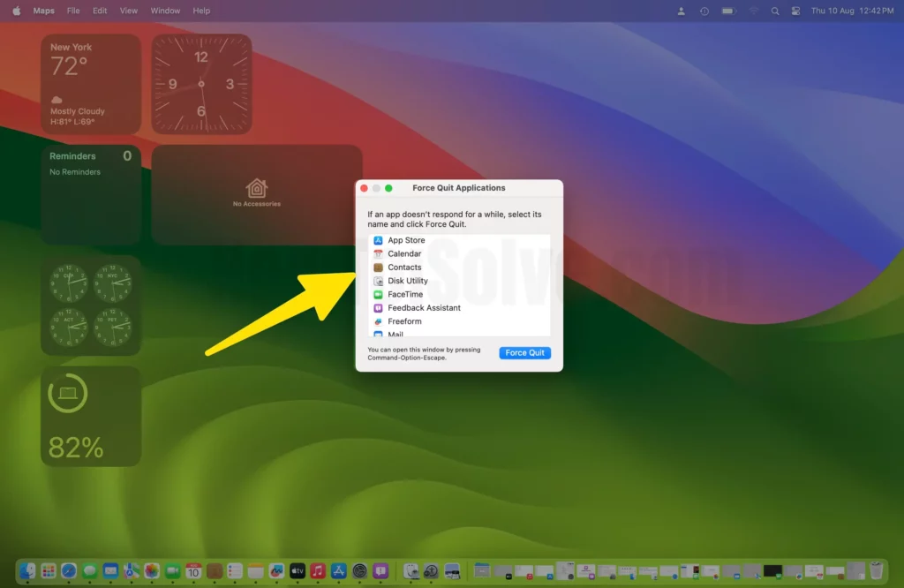This screenshot has height=588, width=904.
Task: Click the Force Quit button
Action: (524, 353)
